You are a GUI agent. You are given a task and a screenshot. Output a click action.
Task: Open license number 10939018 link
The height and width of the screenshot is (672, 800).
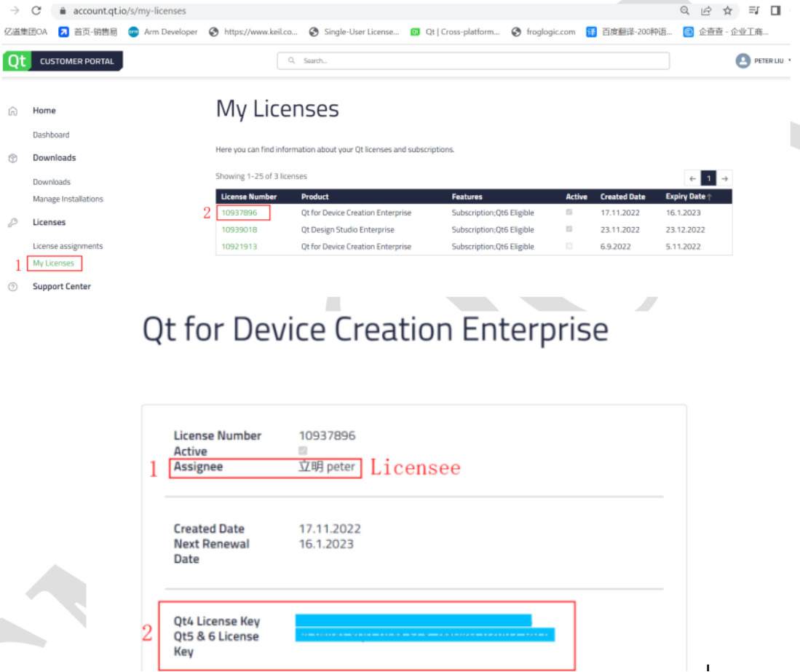(239, 229)
